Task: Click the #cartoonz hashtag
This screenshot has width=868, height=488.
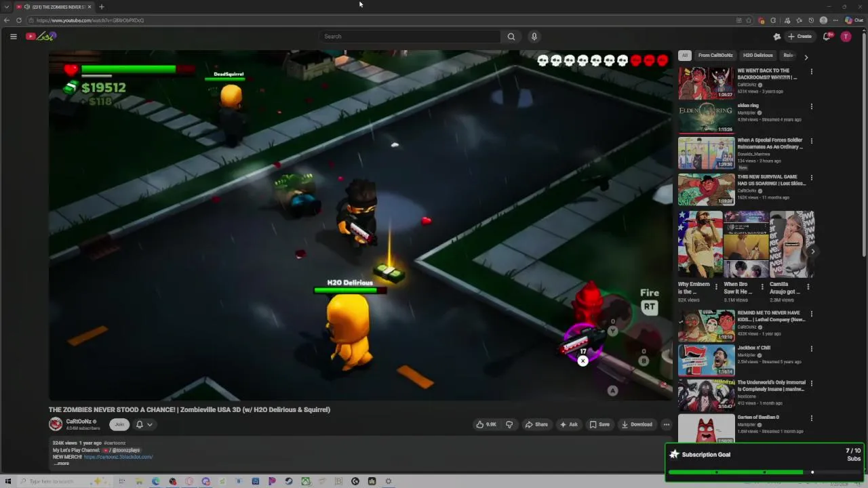Action: (115, 443)
